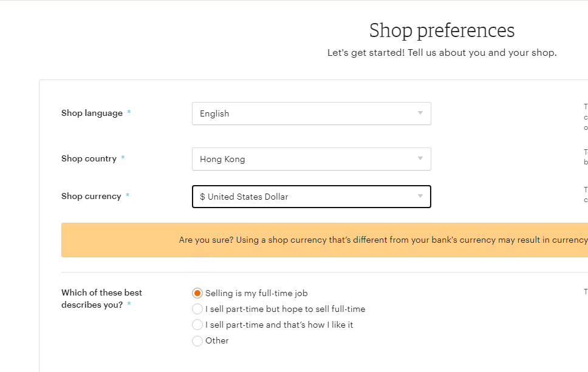Click the "Let's get started!" subtitle text

442,53
